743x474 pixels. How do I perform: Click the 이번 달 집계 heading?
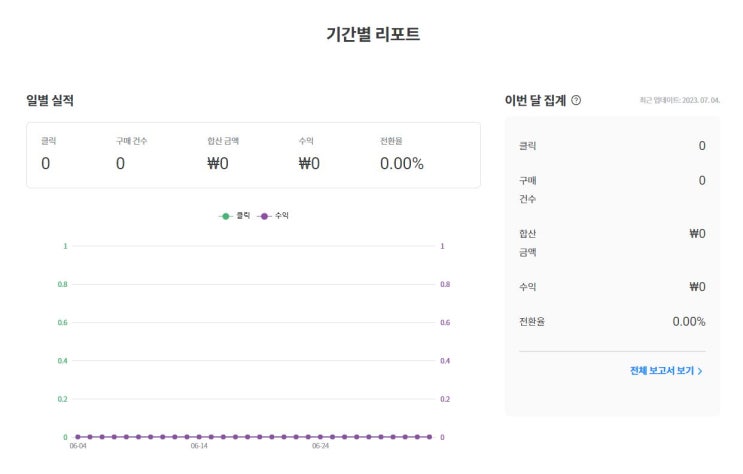tap(536, 100)
